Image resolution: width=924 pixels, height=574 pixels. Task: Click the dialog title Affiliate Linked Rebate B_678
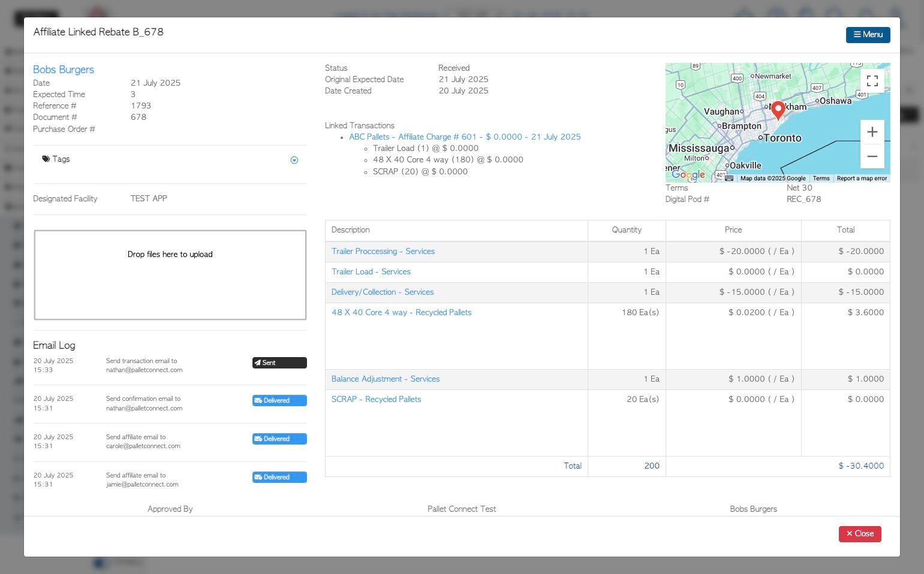(x=98, y=32)
